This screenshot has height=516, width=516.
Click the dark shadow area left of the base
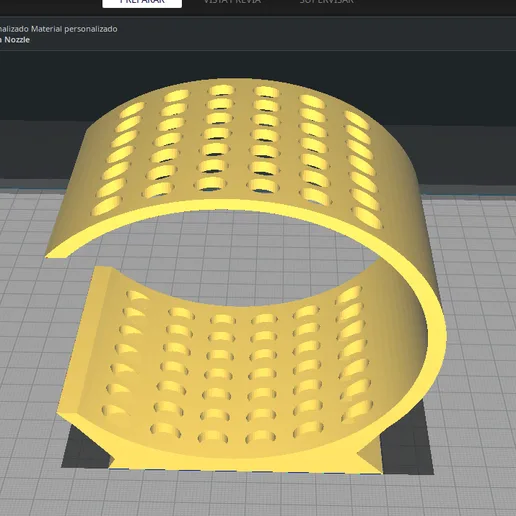[x=84, y=448]
